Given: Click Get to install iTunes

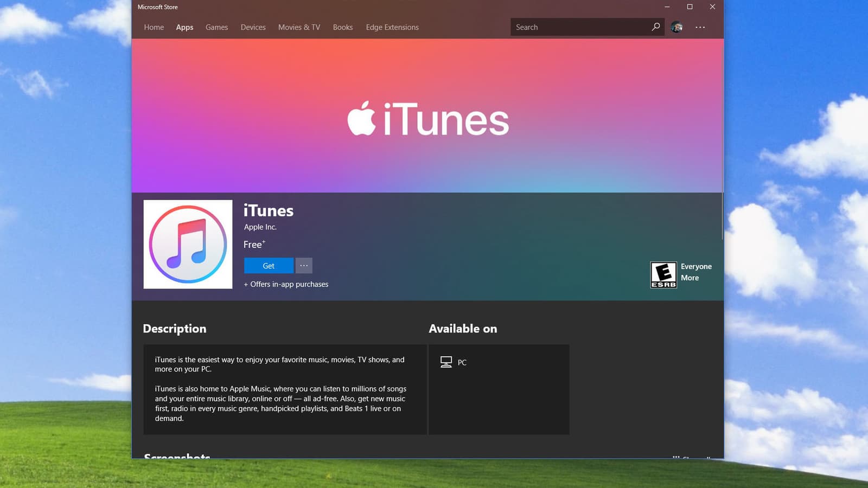Looking at the screenshot, I should pos(269,266).
